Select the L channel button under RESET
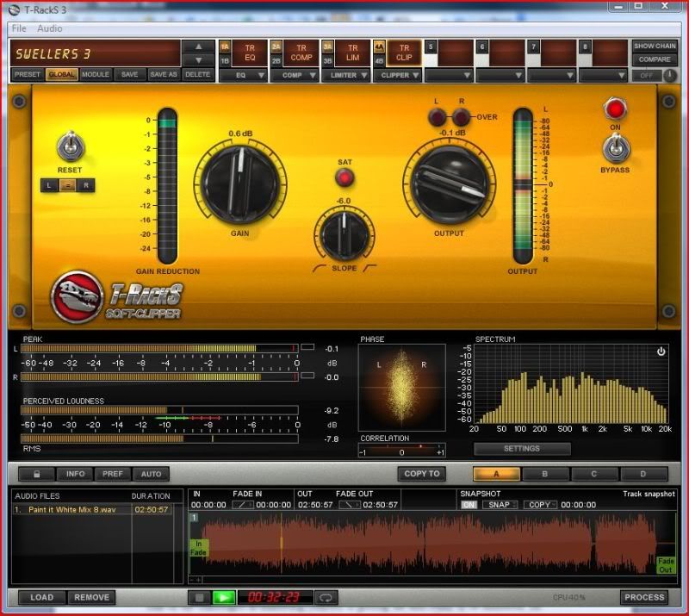This screenshot has width=689, height=616. pos(49,185)
